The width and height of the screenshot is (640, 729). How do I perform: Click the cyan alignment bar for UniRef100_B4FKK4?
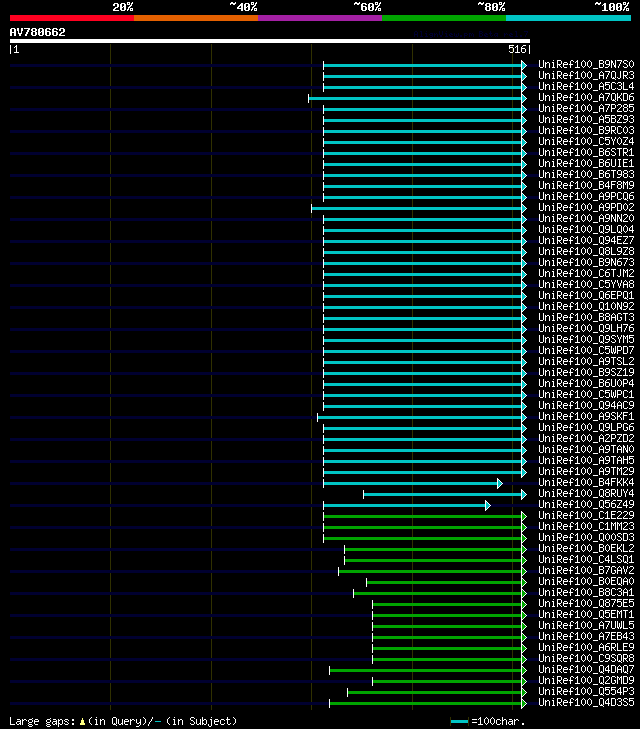point(410,484)
